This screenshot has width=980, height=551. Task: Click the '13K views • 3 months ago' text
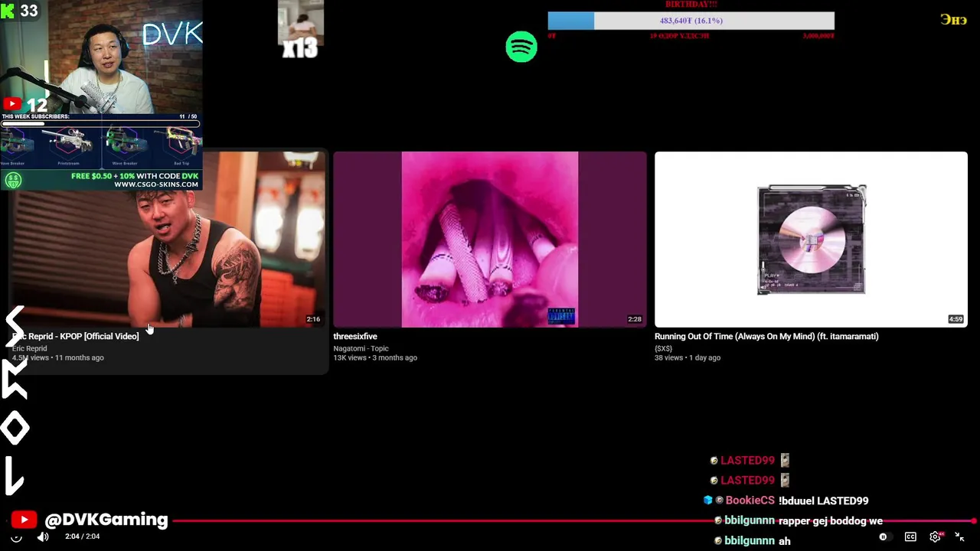375,357
